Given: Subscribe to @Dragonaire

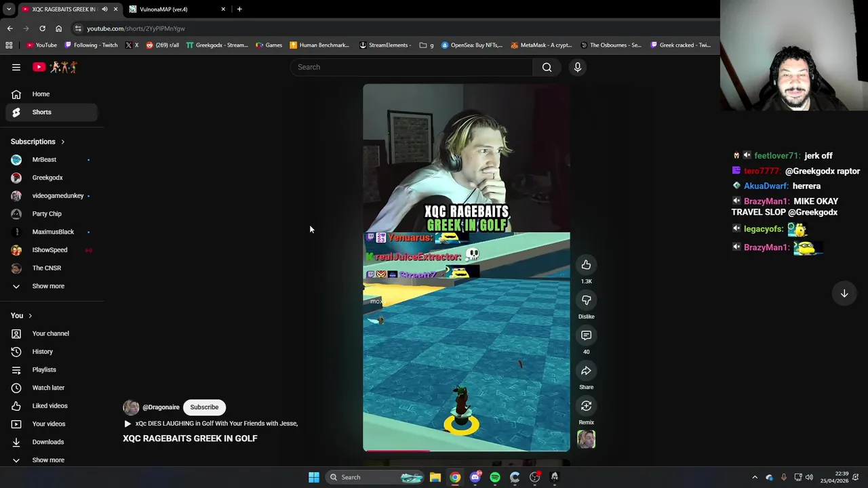Looking at the screenshot, I should point(204,407).
